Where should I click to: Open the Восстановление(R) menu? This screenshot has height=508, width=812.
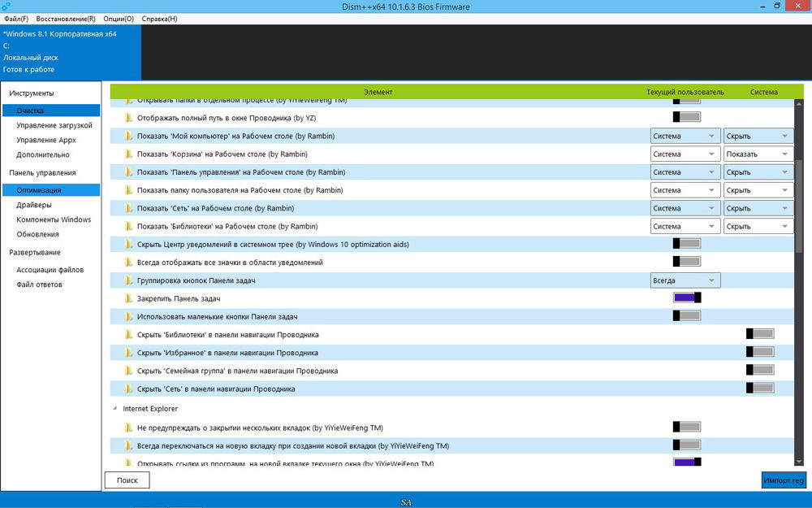66,19
